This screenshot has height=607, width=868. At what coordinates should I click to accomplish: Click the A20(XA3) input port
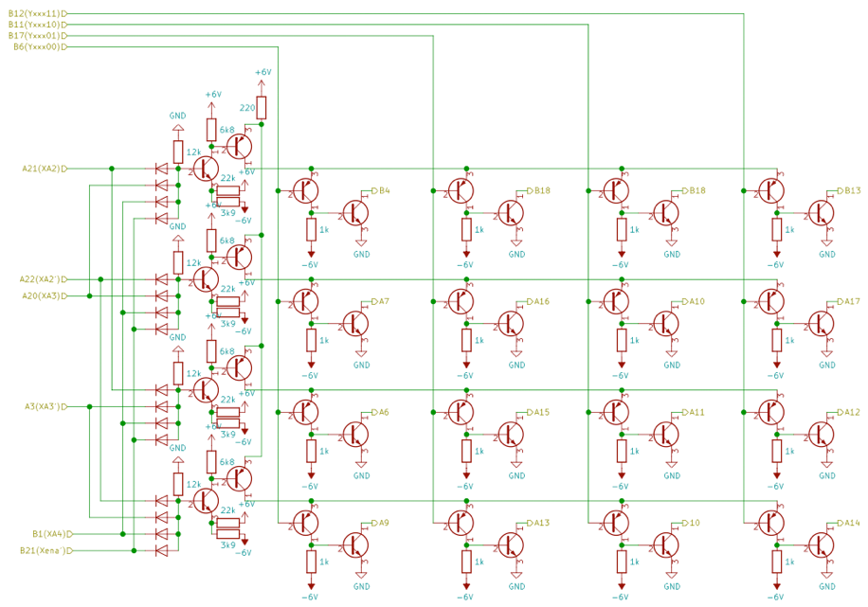click(x=45, y=296)
